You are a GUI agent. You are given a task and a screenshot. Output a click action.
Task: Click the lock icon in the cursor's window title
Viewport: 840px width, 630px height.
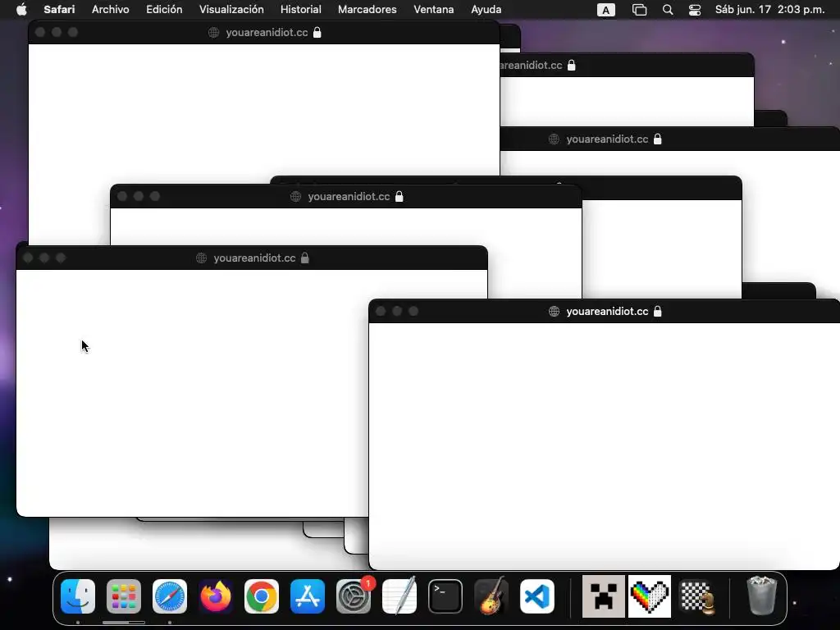(x=305, y=258)
